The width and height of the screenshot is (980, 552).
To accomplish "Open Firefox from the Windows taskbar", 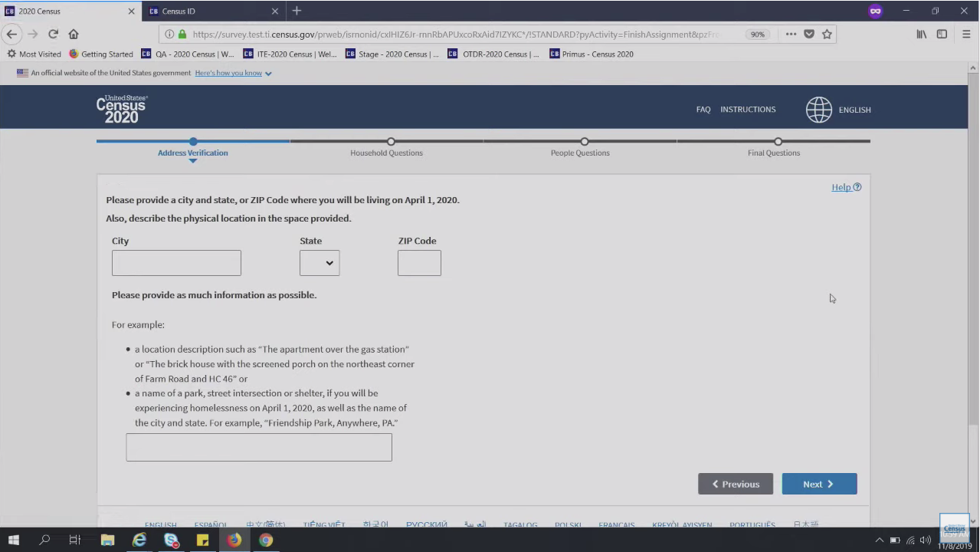I will click(x=234, y=540).
